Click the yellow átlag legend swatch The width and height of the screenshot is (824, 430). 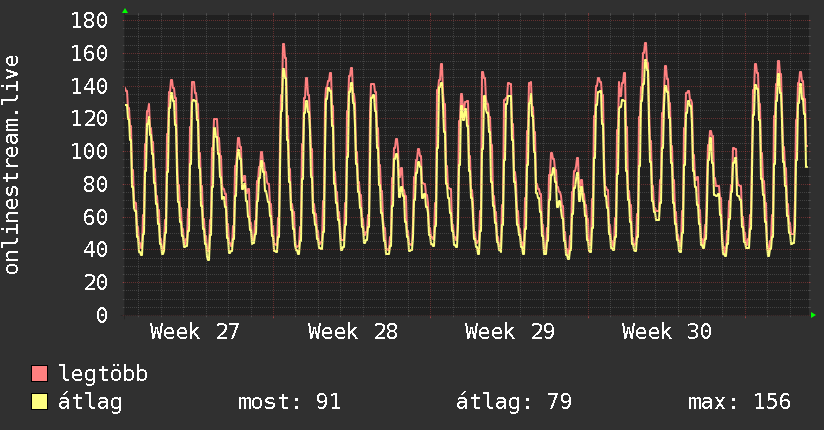(x=39, y=402)
